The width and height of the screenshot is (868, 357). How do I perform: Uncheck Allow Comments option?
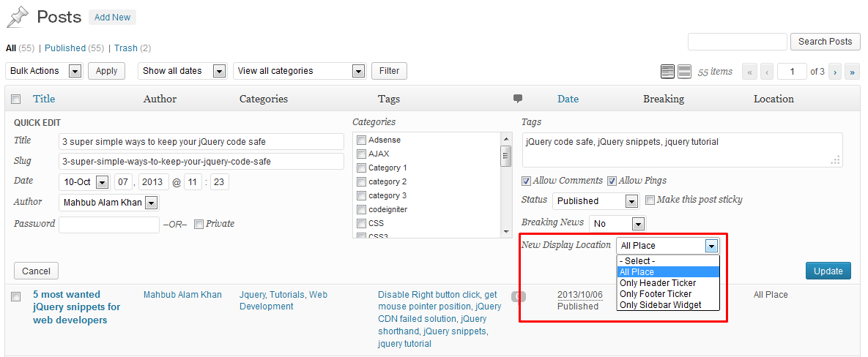[x=526, y=181]
